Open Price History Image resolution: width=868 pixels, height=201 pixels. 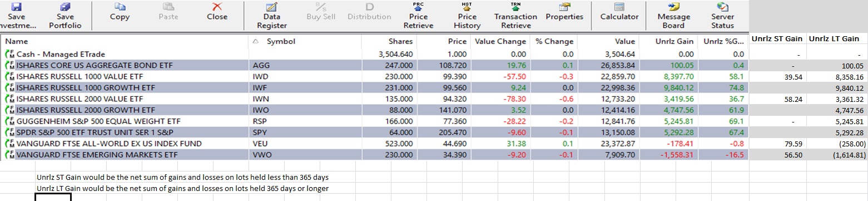click(x=467, y=16)
